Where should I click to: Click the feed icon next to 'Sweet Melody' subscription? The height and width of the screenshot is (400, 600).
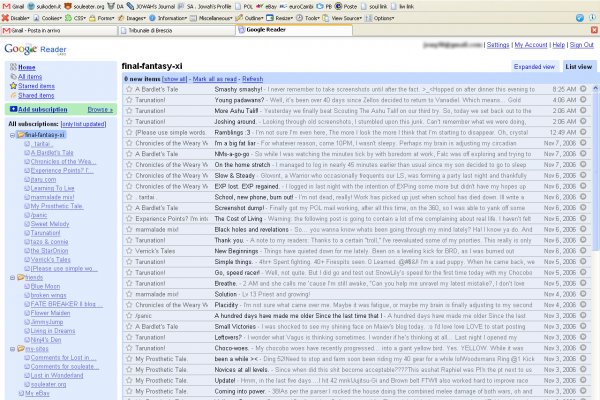[x=27, y=224]
